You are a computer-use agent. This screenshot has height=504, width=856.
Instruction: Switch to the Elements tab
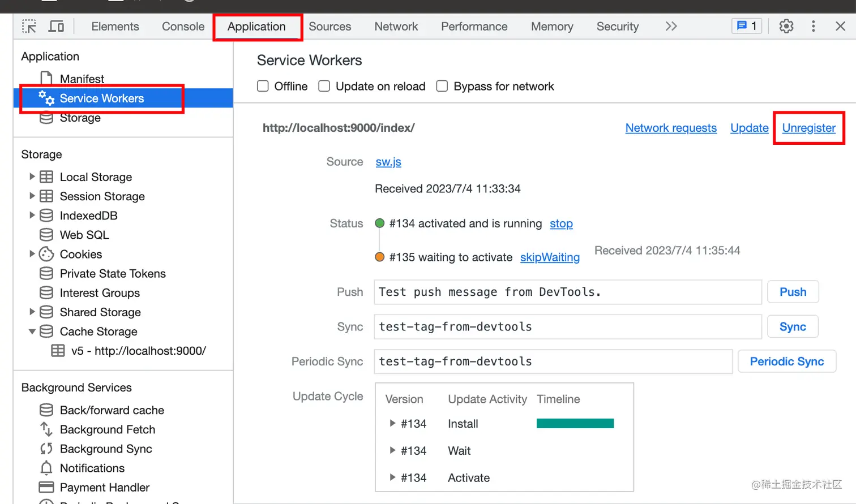pyautogui.click(x=115, y=27)
